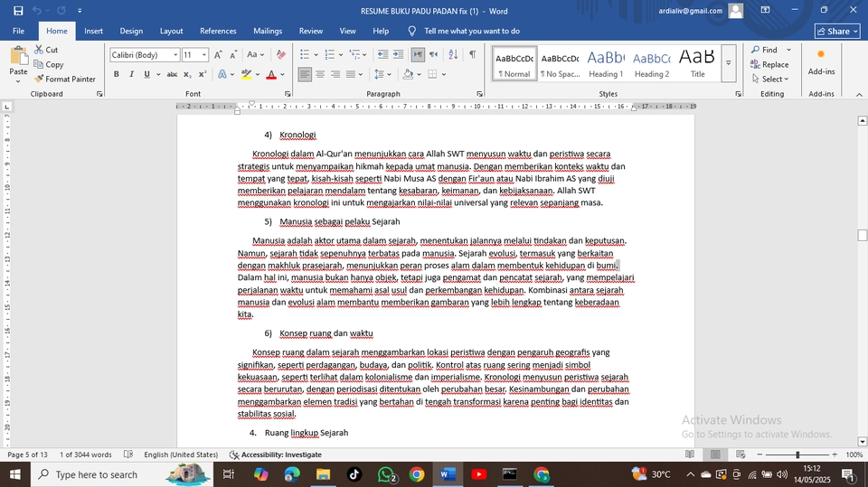
Task: Save the document with the floppy disk icon
Action: pyautogui.click(x=18, y=11)
